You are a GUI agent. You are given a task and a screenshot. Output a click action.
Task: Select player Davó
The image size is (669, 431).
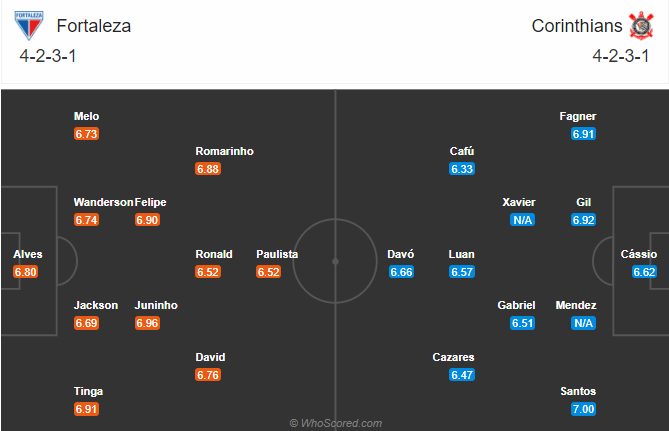coord(400,254)
